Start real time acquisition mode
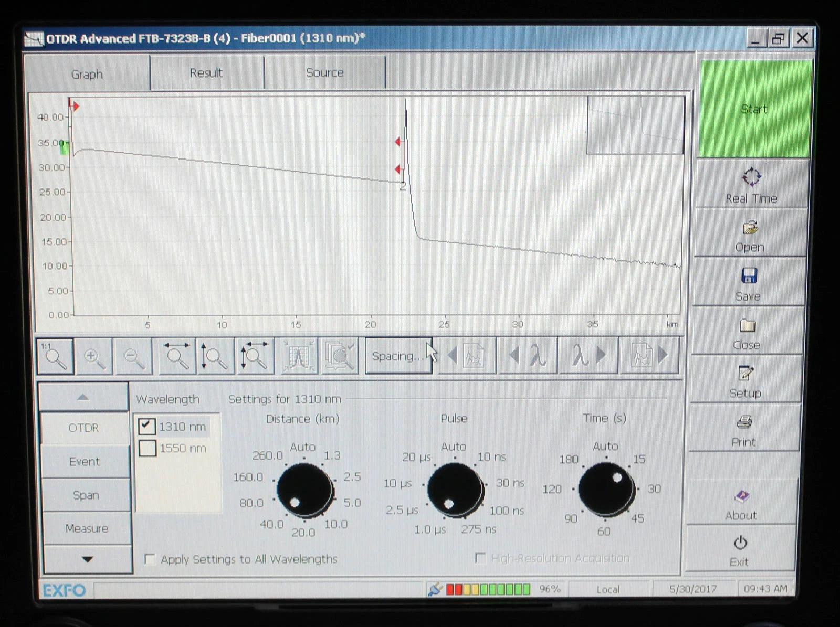 coord(751,185)
